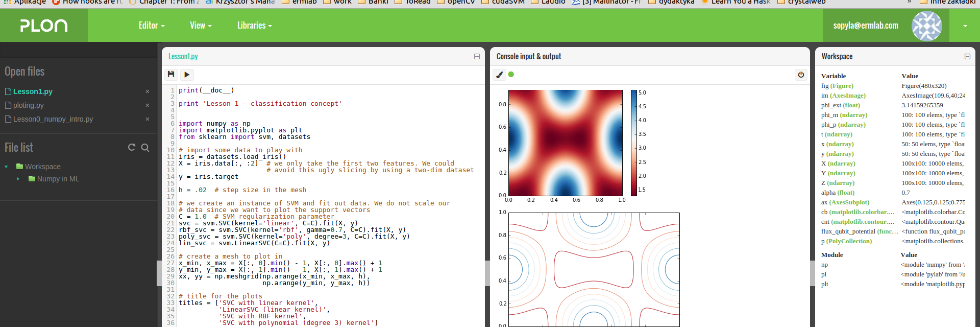Open ploting.py in the open files list

28,105
